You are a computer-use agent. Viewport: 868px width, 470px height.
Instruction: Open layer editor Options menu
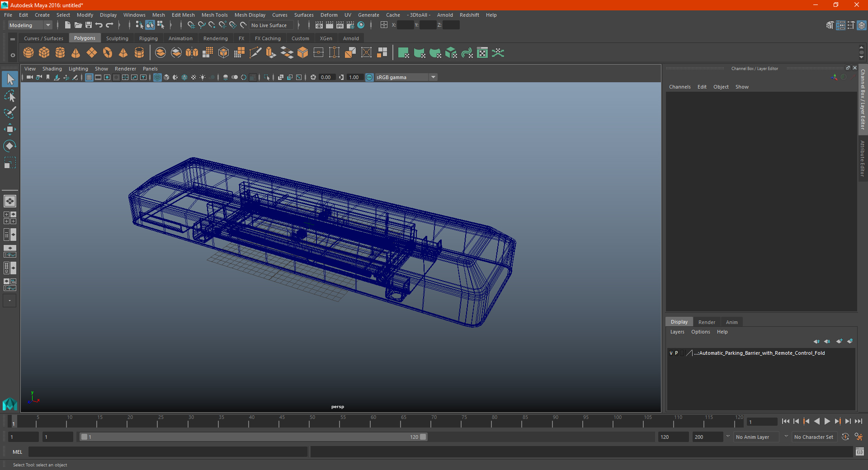pyautogui.click(x=700, y=332)
